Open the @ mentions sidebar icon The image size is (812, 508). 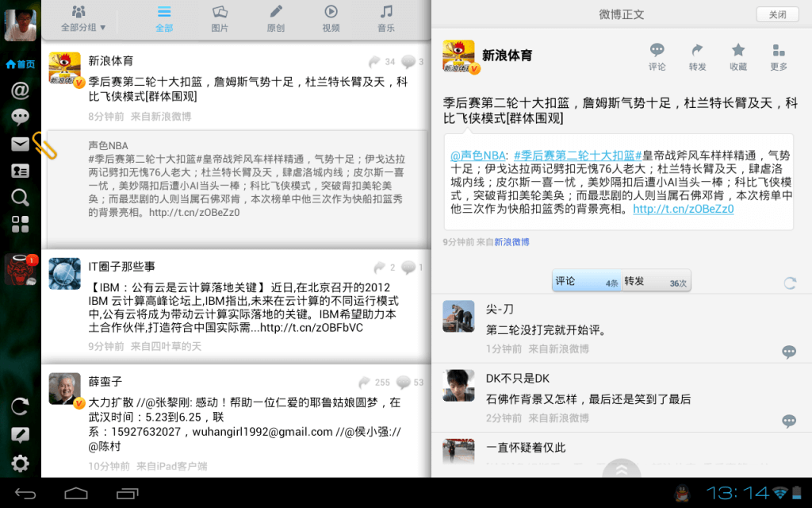pos(20,90)
